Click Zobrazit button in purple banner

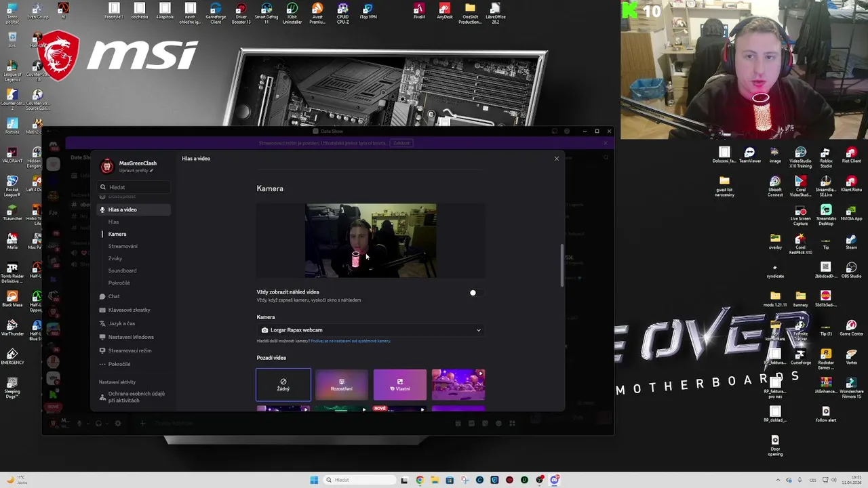pos(401,143)
